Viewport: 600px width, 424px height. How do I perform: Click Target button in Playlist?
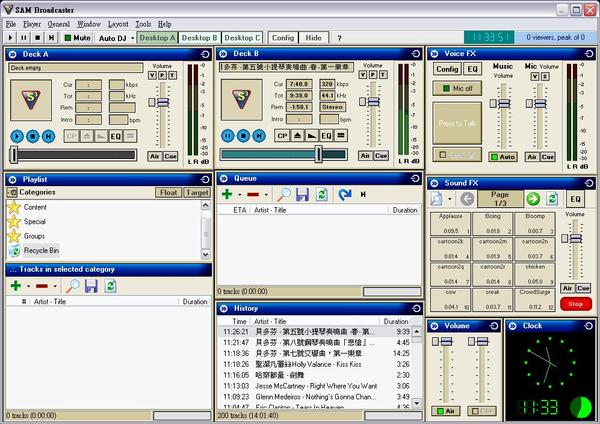pyautogui.click(x=197, y=192)
